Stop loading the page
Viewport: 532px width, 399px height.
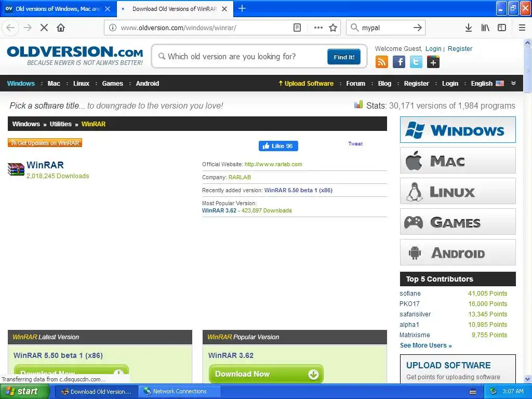[44, 28]
